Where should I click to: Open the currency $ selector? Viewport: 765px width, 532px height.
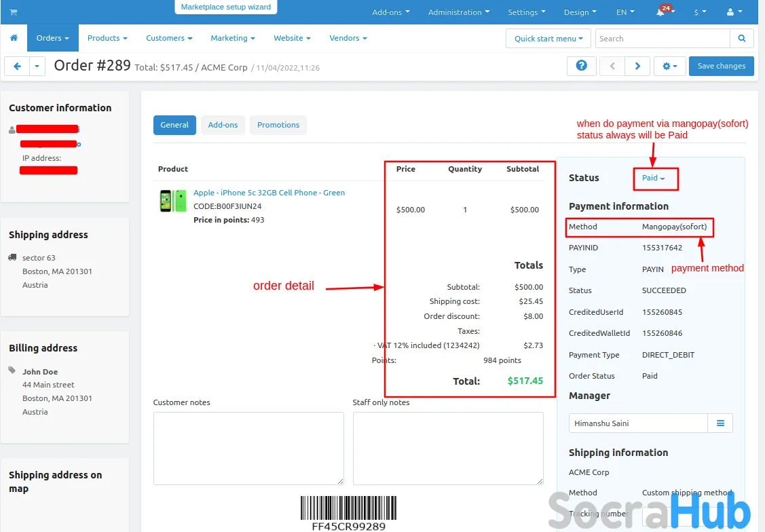pyautogui.click(x=700, y=12)
